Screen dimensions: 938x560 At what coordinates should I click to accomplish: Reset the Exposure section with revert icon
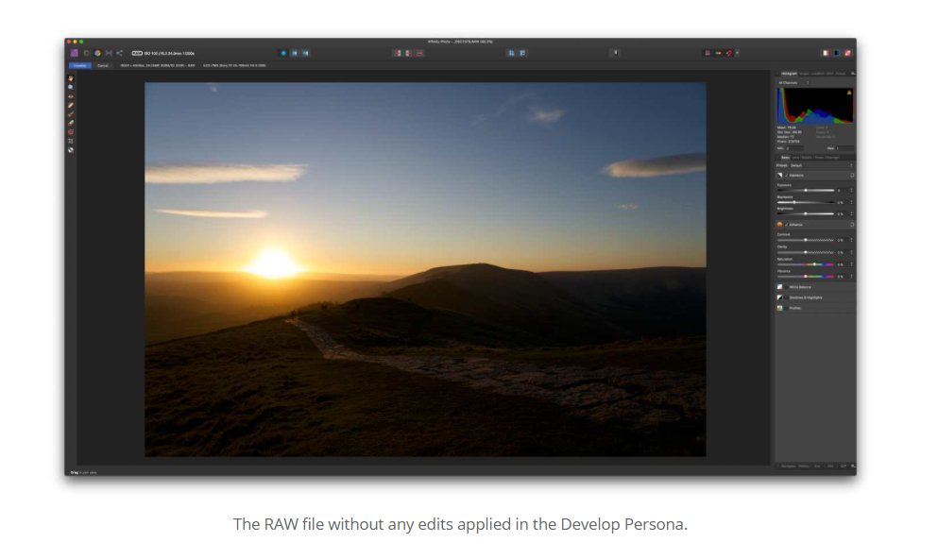click(x=852, y=176)
